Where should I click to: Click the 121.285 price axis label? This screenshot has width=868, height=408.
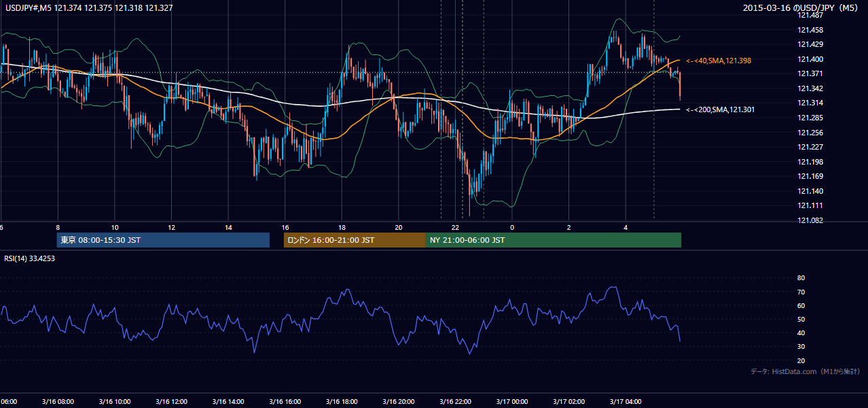[809, 118]
